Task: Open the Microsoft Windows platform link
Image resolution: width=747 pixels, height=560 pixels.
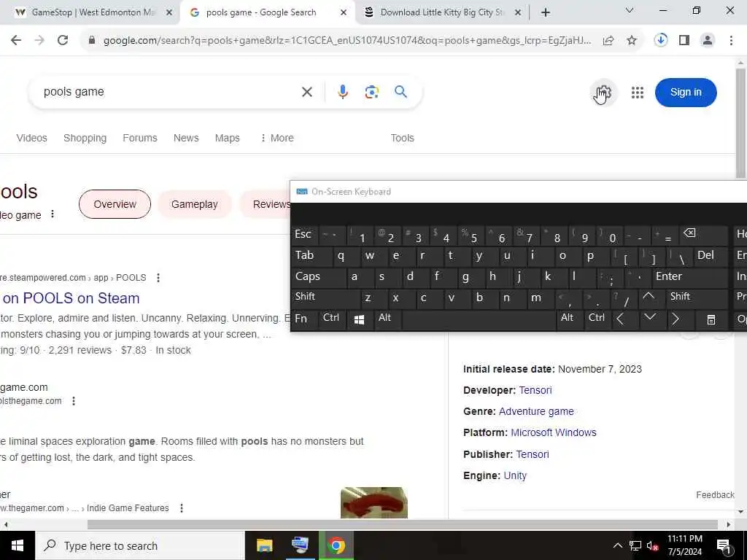Action: pos(553,433)
